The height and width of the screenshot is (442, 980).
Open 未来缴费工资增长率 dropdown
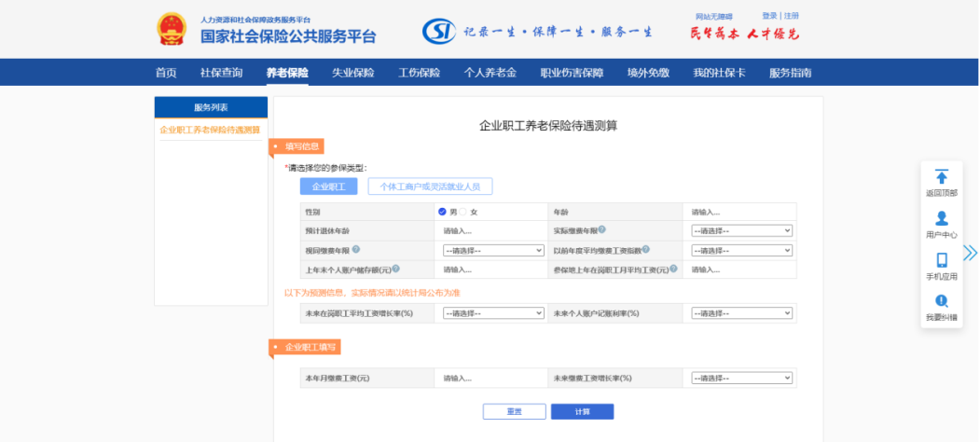point(741,379)
